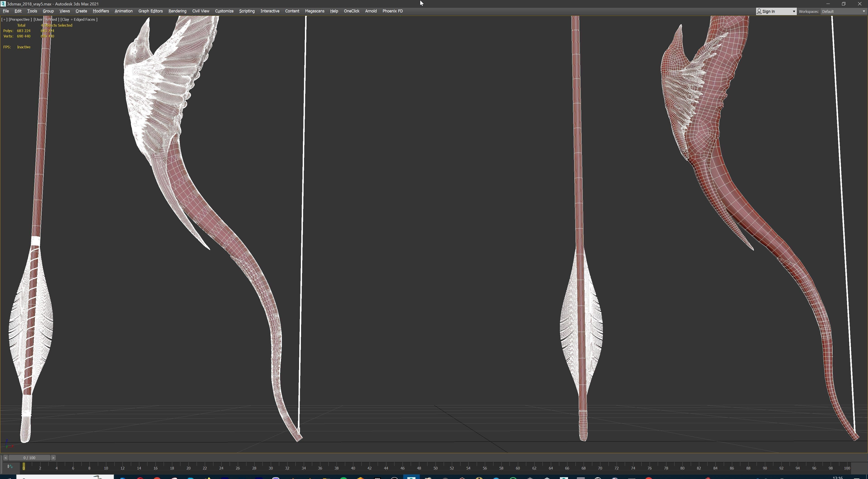Open the Mini Curve Editor icon
This screenshot has height=479, width=868.
click(10, 467)
